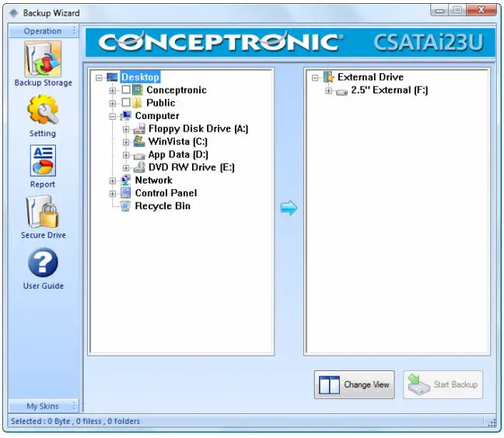The width and height of the screenshot is (504, 438).
Task: Expand the Control Panel tree node
Action: click(x=113, y=194)
